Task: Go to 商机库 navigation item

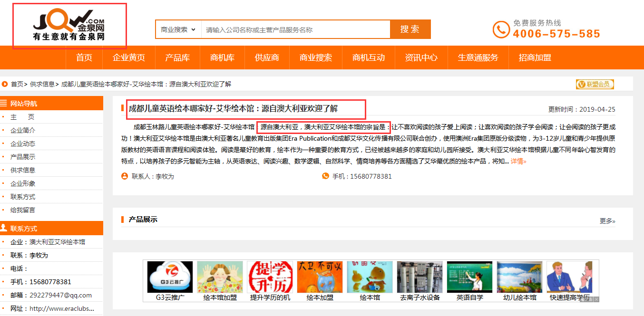Action: (222, 57)
